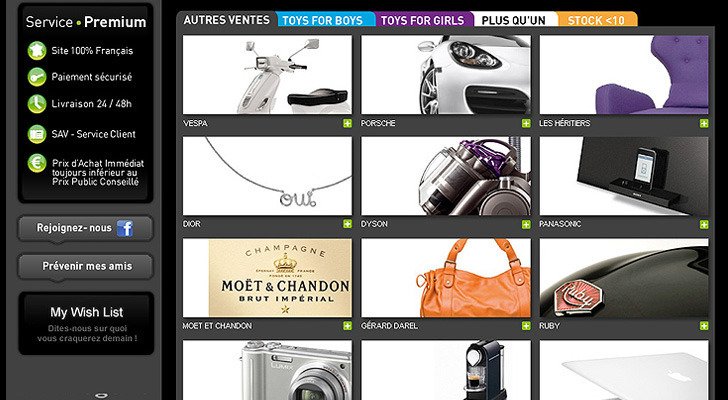Select the STOCK <10 tab
Screen dimensions: 728x400
tap(597, 20)
